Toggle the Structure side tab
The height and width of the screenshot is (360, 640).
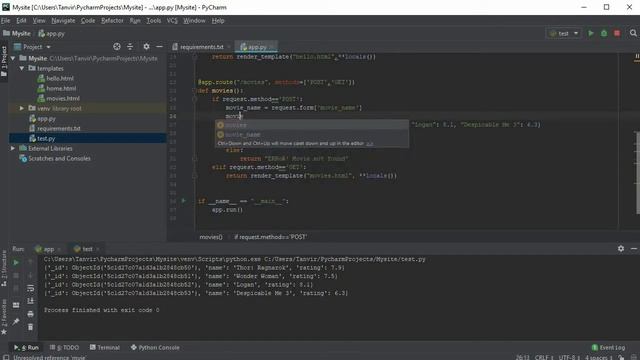coord(4,267)
